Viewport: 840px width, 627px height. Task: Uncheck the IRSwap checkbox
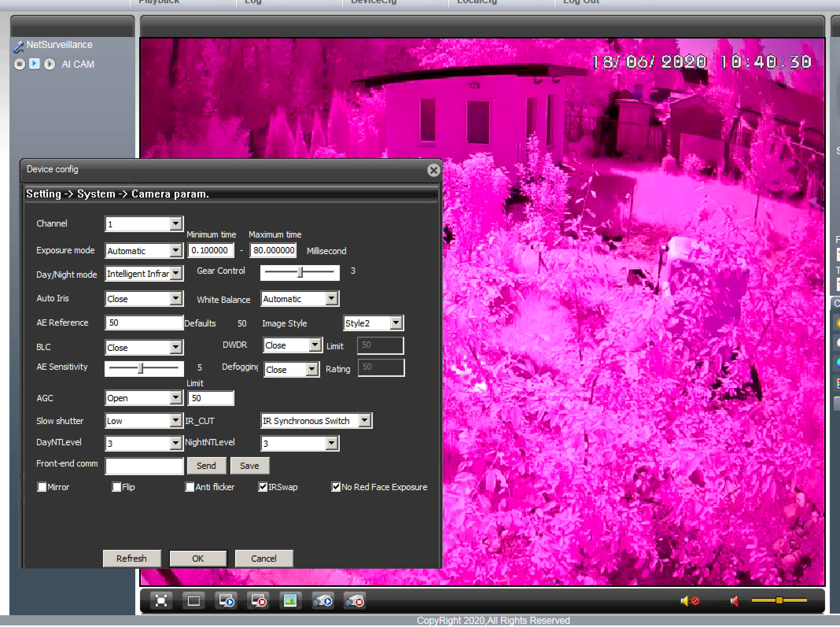(x=263, y=487)
